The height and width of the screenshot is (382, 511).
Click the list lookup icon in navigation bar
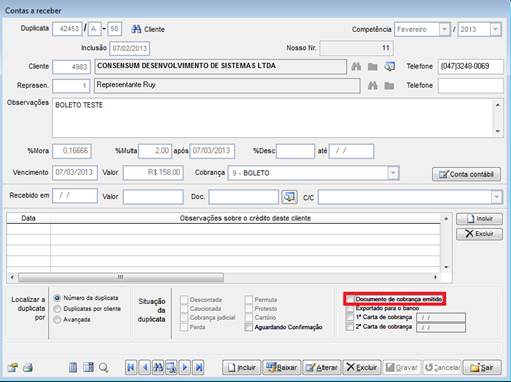point(171,367)
